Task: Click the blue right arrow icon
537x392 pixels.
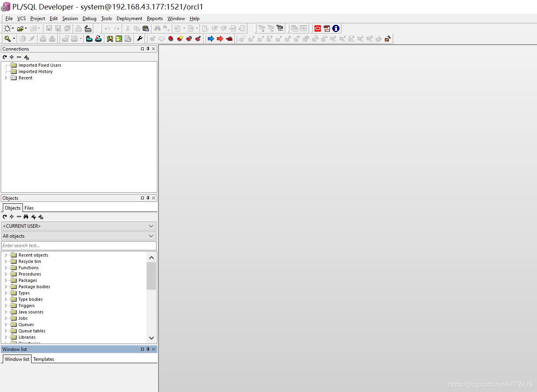Action: point(211,39)
